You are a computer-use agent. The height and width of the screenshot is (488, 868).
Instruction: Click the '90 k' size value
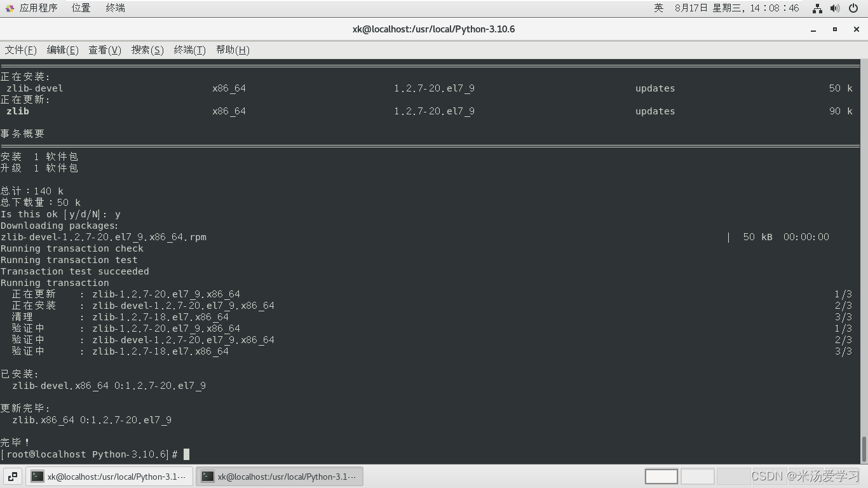[x=841, y=111]
